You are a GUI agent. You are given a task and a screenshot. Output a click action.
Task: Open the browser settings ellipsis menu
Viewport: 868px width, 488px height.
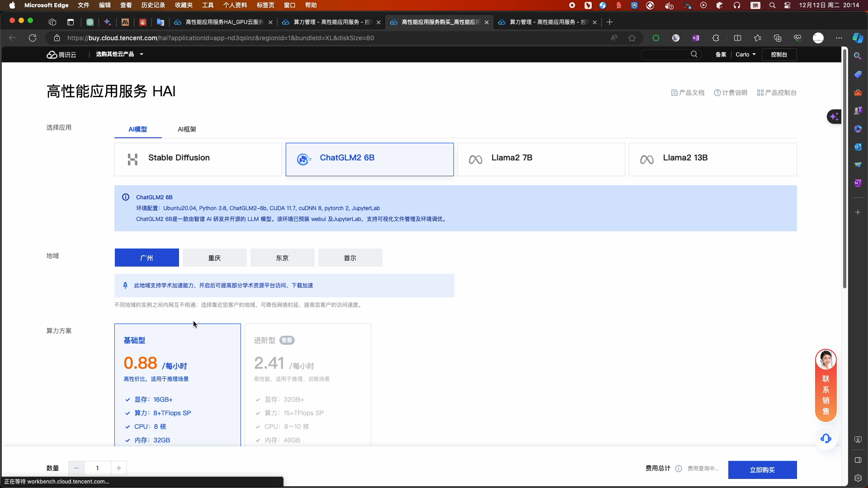[x=839, y=38]
